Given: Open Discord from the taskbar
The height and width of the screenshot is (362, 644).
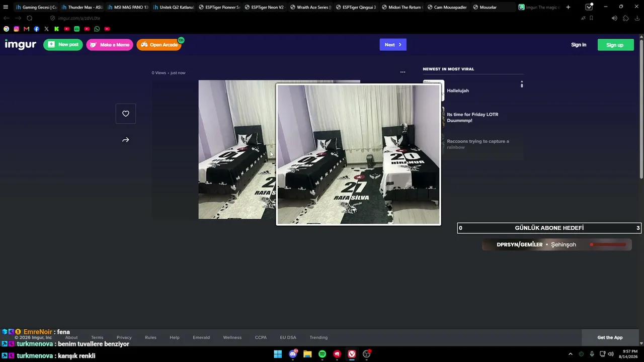Looking at the screenshot, I should pos(293,354).
